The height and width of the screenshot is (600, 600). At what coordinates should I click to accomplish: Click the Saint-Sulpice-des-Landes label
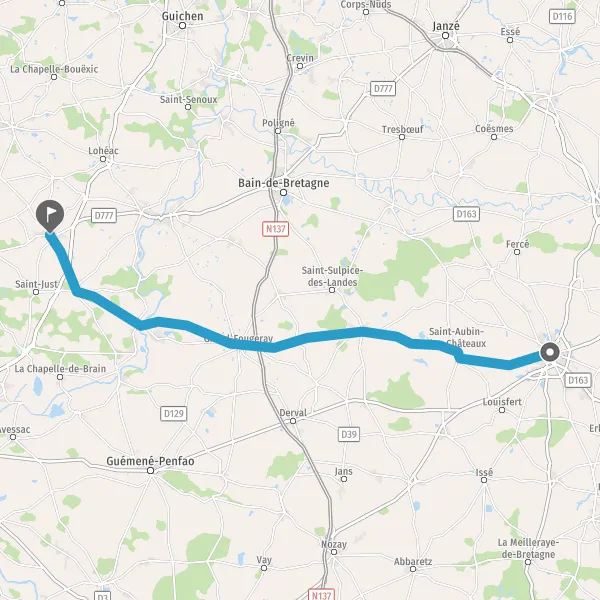pos(332,276)
